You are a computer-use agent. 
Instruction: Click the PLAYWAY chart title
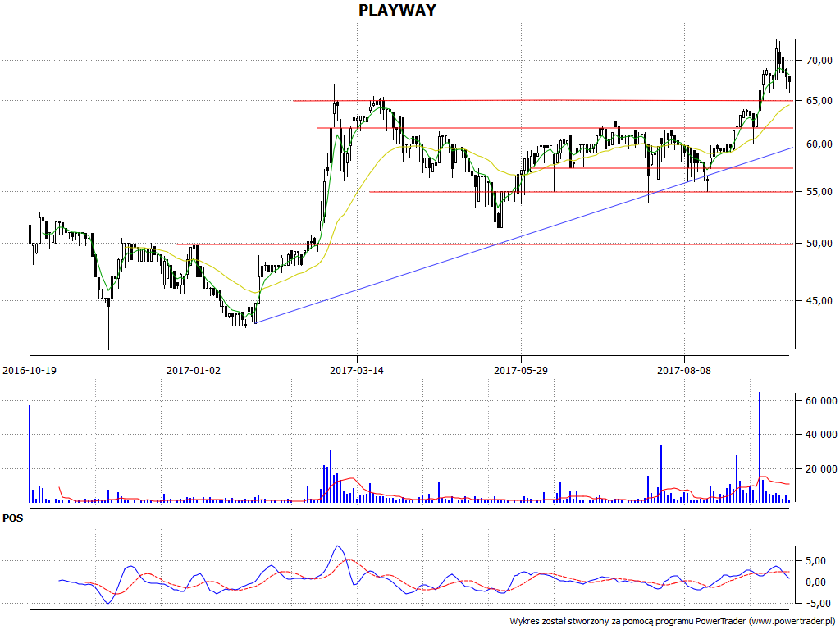(x=397, y=10)
